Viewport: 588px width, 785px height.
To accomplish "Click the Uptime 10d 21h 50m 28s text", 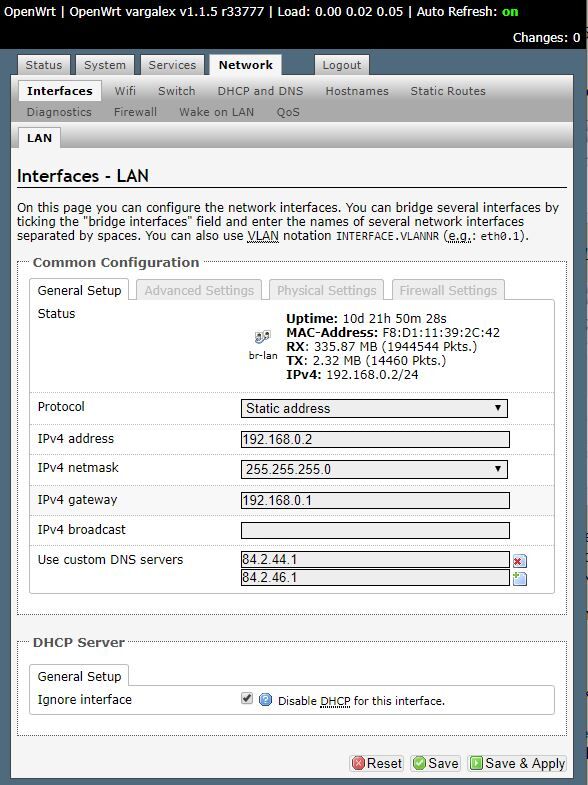I will tap(366, 318).
